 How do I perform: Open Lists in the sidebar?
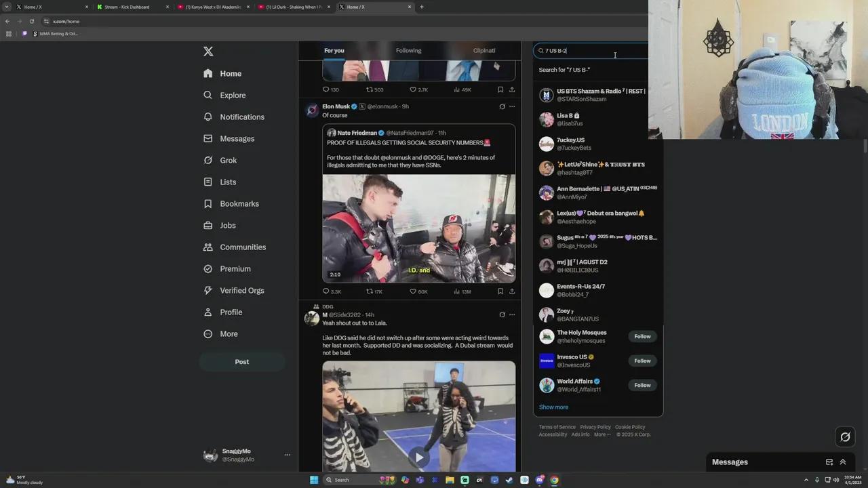pos(219,182)
